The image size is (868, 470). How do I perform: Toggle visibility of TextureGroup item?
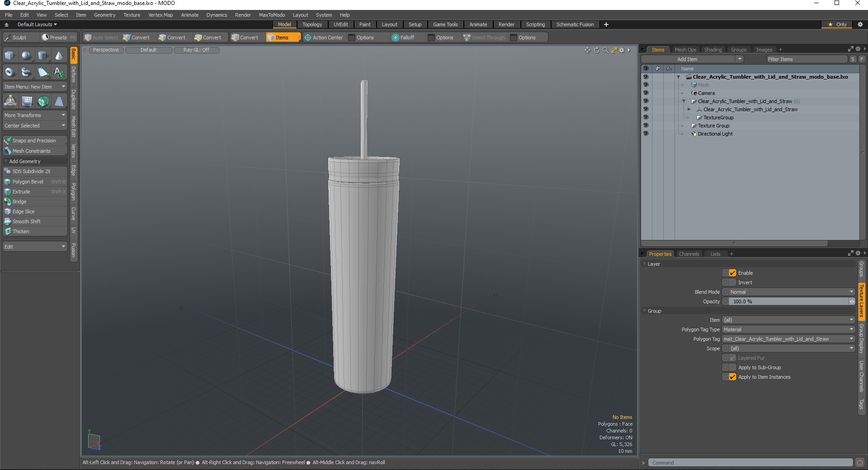[x=646, y=117]
